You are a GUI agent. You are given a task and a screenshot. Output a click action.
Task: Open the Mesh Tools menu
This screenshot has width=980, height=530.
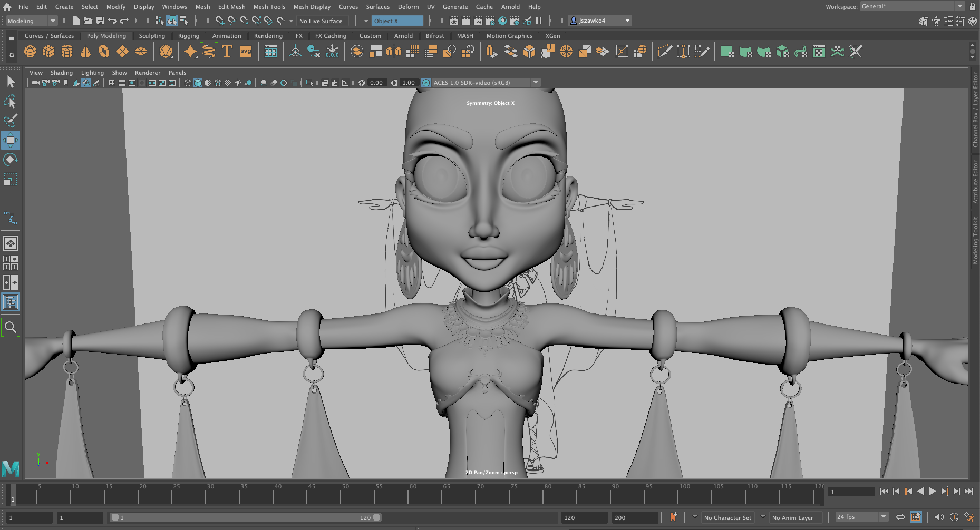pyautogui.click(x=269, y=7)
